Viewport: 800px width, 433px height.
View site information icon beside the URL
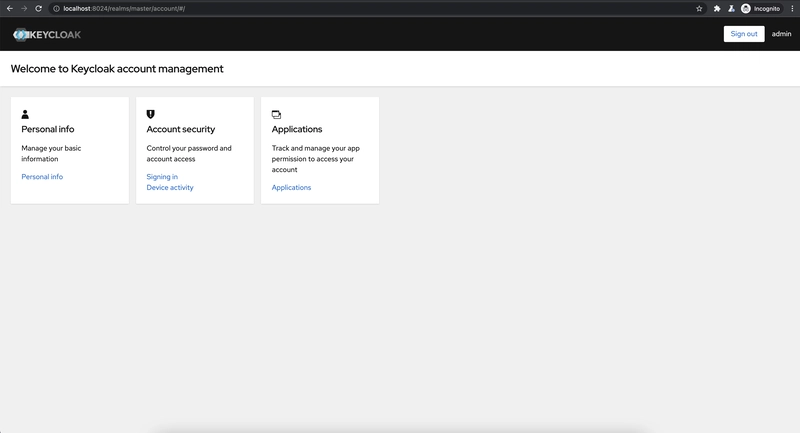57,8
